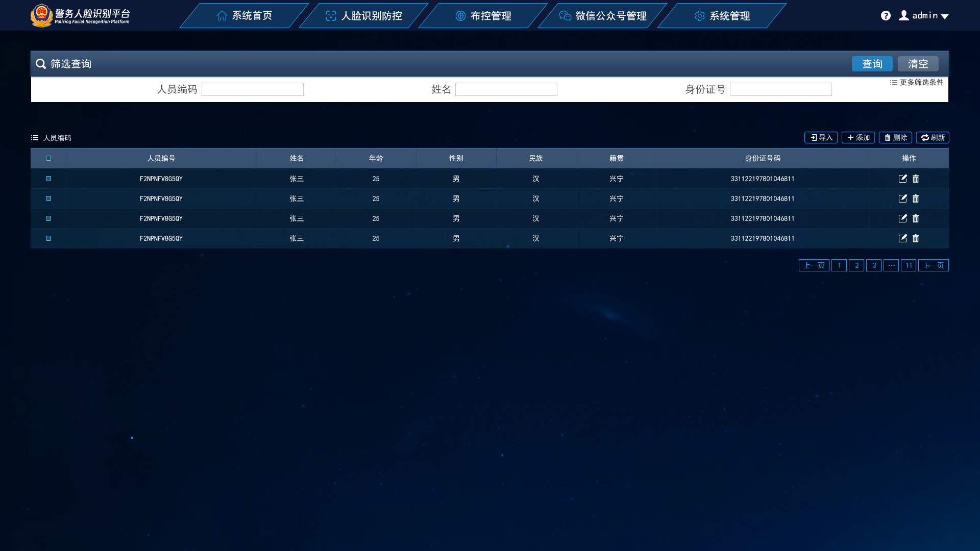980x551 pixels.
Task: Toggle the select-all checkbox in header
Action: point(48,158)
